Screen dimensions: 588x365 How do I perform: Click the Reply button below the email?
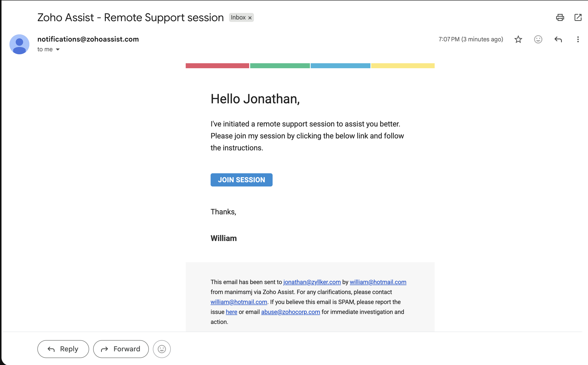63,349
